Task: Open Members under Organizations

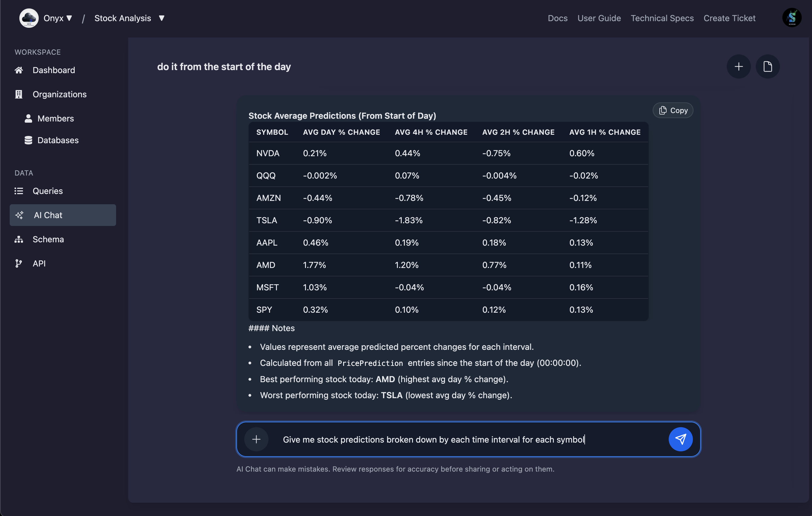Action: pyautogui.click(x=55, y=119)
